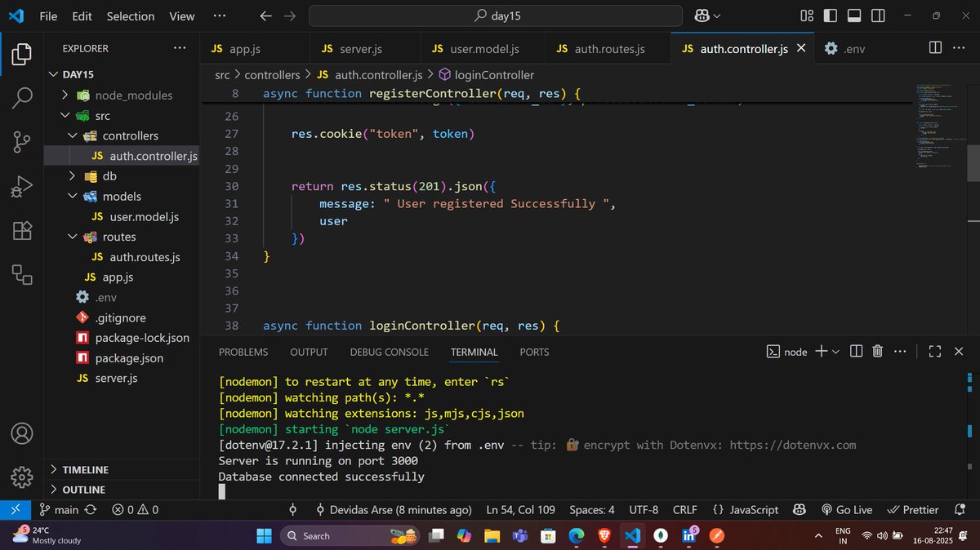Open the Edit menu

point(82,16)
